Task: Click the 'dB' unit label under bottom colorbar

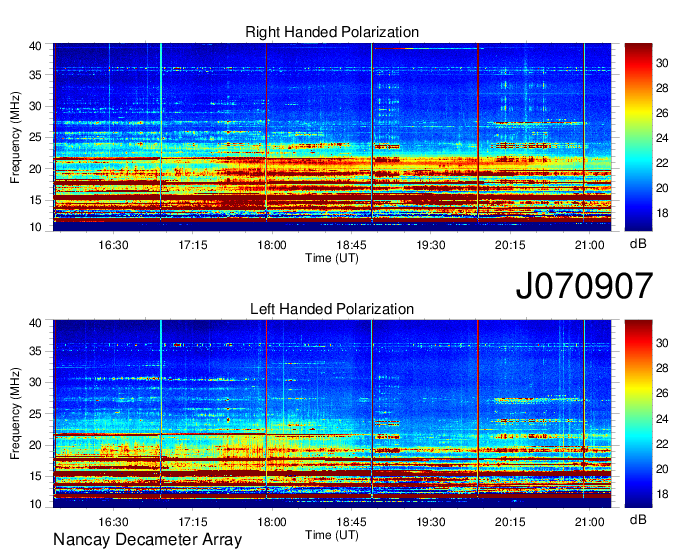Action: [x=638, y=520]
